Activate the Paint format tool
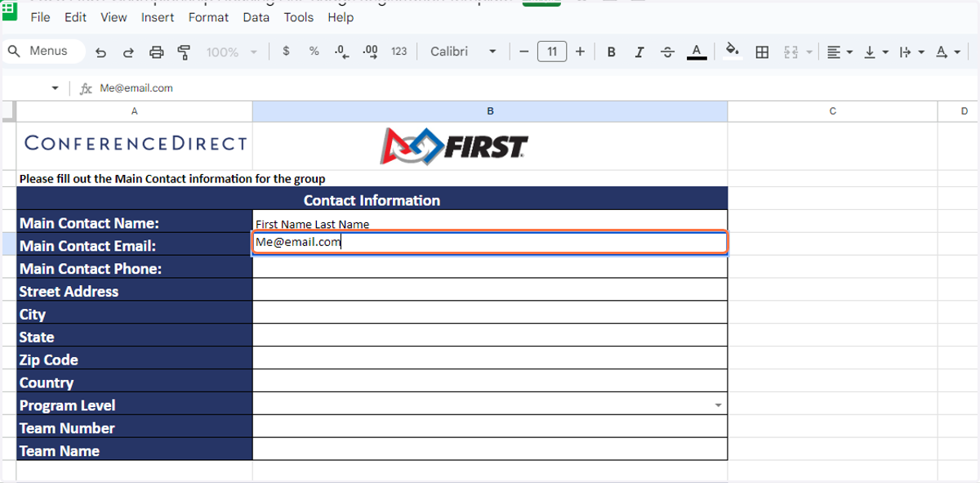The width and height of the screenshot is (980, 483). point(184,52)
